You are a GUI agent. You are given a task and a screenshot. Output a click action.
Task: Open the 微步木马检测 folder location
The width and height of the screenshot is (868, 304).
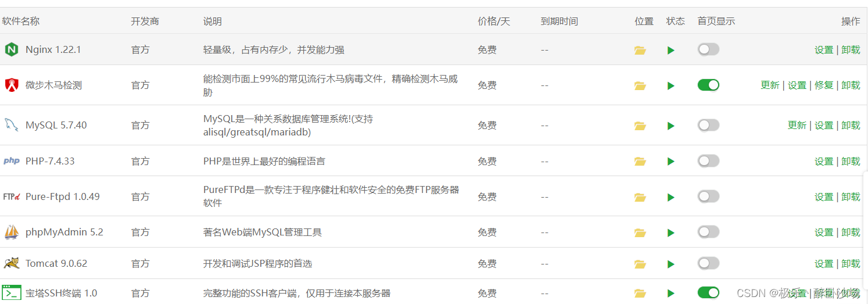(x=640, y=85)
